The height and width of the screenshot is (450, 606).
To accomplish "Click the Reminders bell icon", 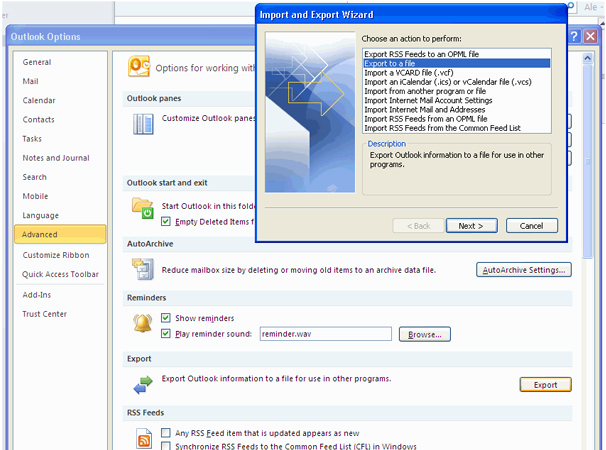I will (x=142, y=324).
